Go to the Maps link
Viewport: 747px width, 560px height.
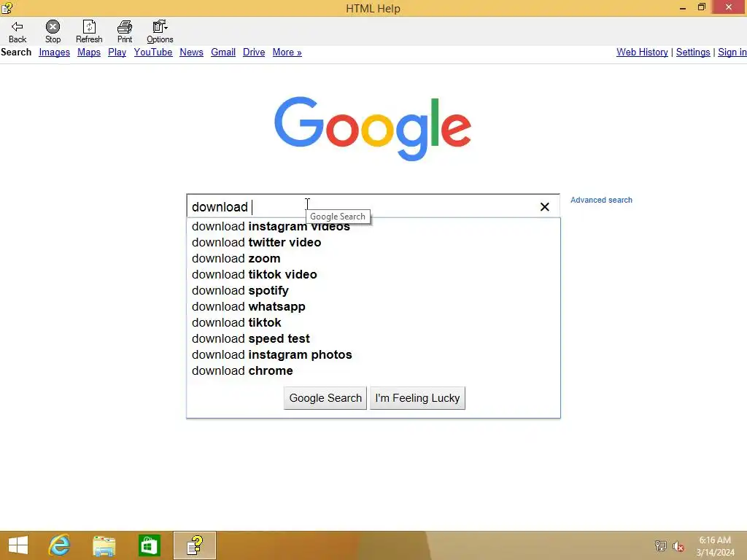click(x=88, y=52)
